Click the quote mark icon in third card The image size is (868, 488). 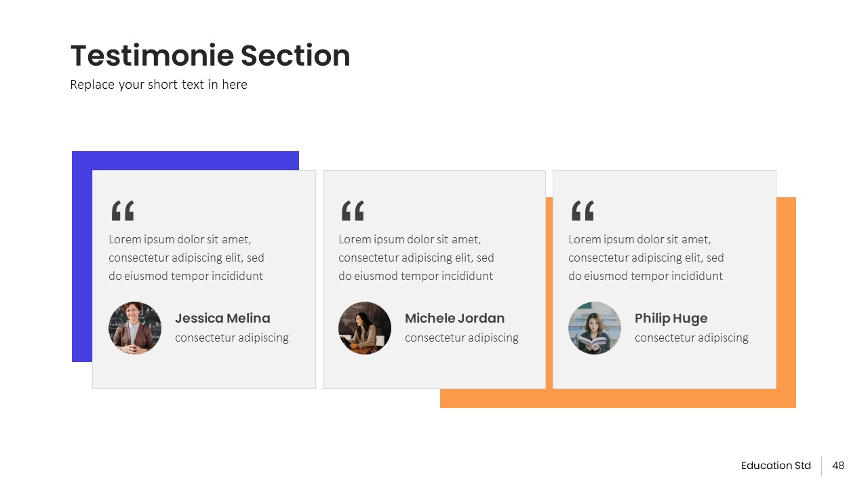tap(583, 211)
